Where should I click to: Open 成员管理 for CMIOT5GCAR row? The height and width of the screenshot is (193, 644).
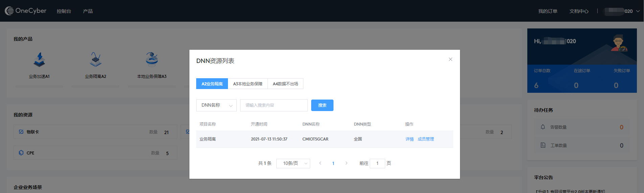coord(425,139)
